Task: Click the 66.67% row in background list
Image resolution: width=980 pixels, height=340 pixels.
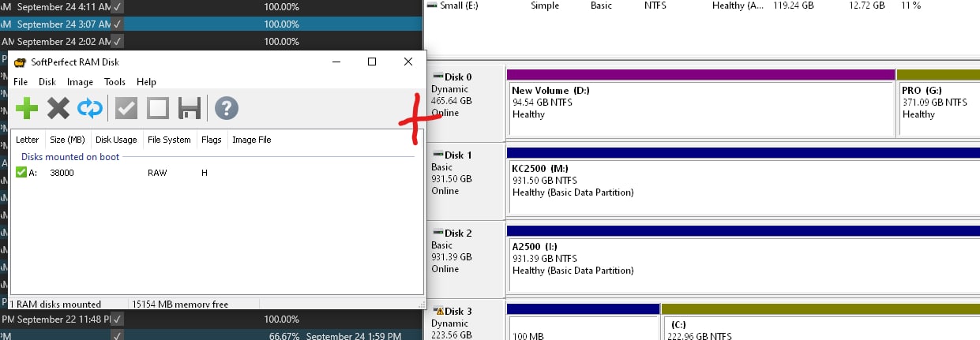Action: pyautogui.click(x=211, y=335)
